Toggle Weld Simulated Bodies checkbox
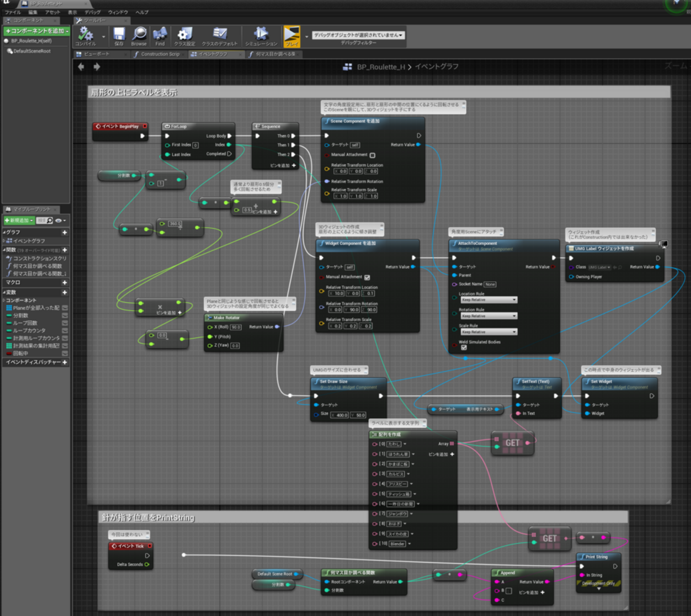Screen dimensions: 691x616 coord(464,348)
